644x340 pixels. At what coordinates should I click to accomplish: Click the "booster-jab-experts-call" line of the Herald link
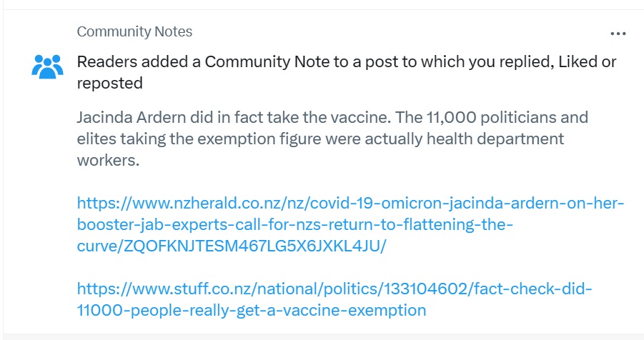click(x=293, y=225)
